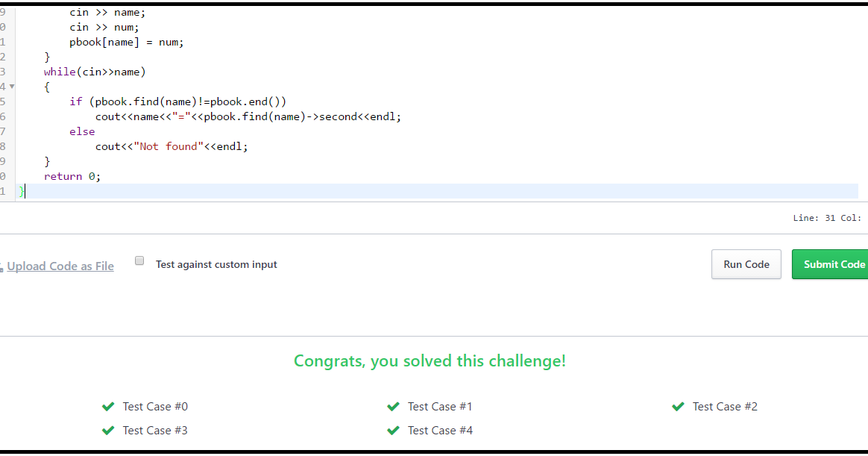
Task: Click the Line and Col status indicator
Action: (827, 218)
